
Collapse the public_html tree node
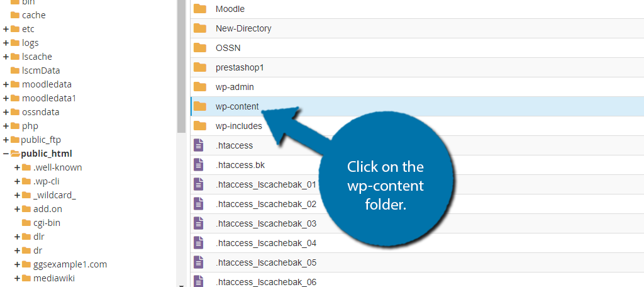click(6, 154)
